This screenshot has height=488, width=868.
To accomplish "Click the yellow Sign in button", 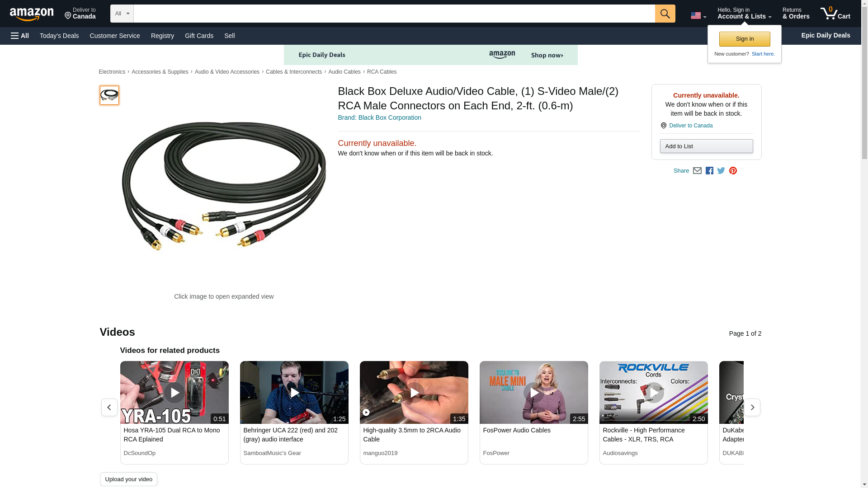I will pyautogui.click(x=744, y=39).
